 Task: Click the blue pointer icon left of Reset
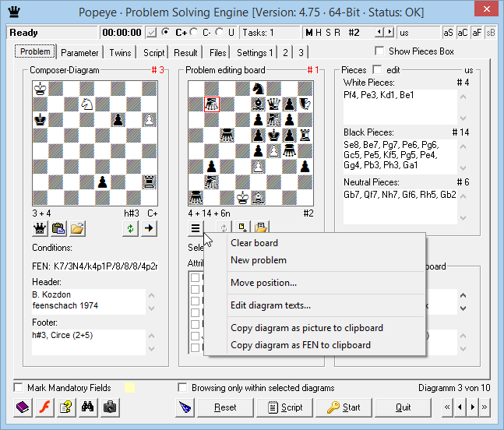pos(185,407)
